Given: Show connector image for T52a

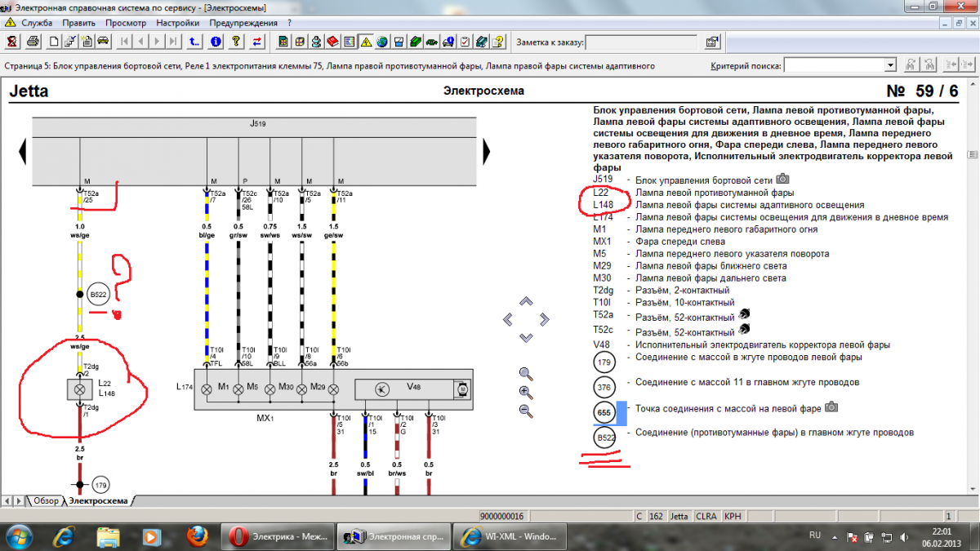Looking at the screenshot, I should click(745, 313).
